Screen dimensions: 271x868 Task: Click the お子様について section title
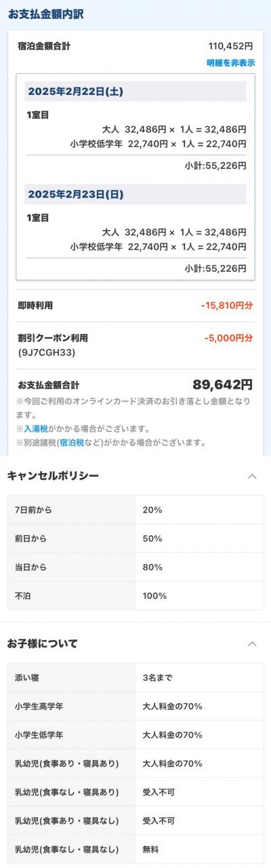pyautogui.click(x=42, y=643)
